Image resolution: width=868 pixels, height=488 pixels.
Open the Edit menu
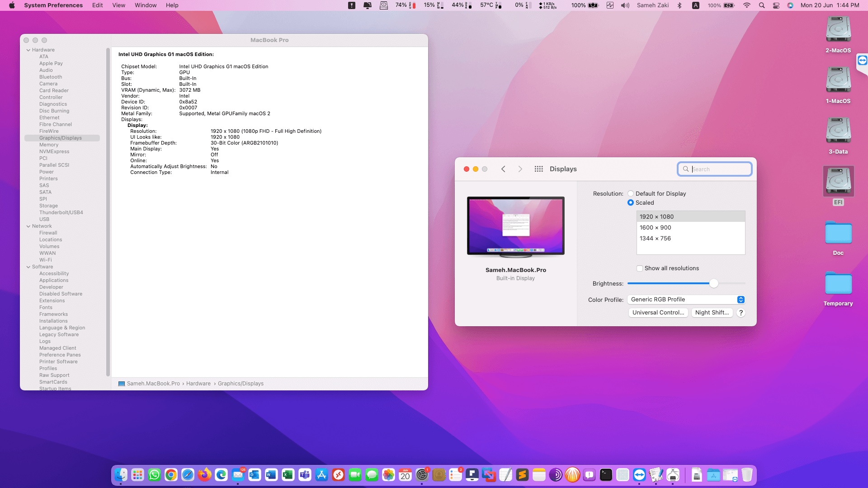(x=98, y=5)
